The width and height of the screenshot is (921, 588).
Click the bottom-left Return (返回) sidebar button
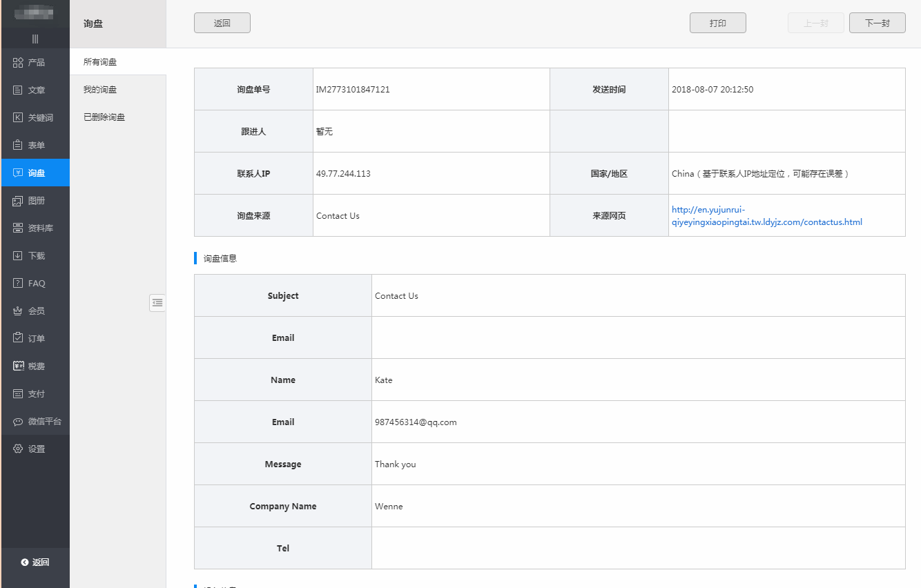point(35,562)
